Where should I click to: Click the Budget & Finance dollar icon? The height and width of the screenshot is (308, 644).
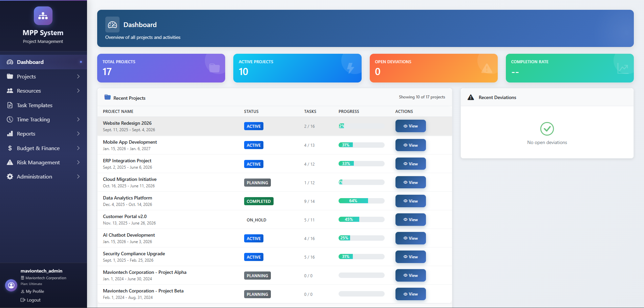[10, 148]
